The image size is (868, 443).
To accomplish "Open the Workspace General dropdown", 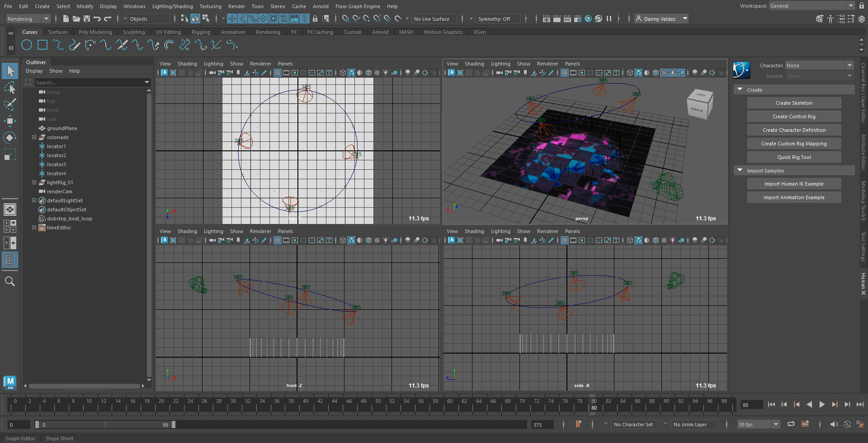I will (x=812, y=6).
